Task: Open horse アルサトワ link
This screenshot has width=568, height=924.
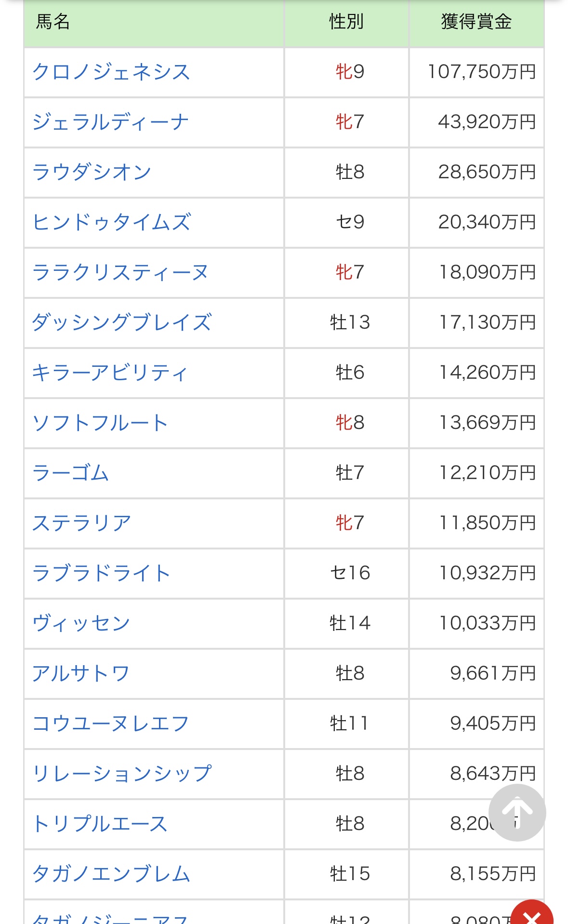Action: [81, 673]
